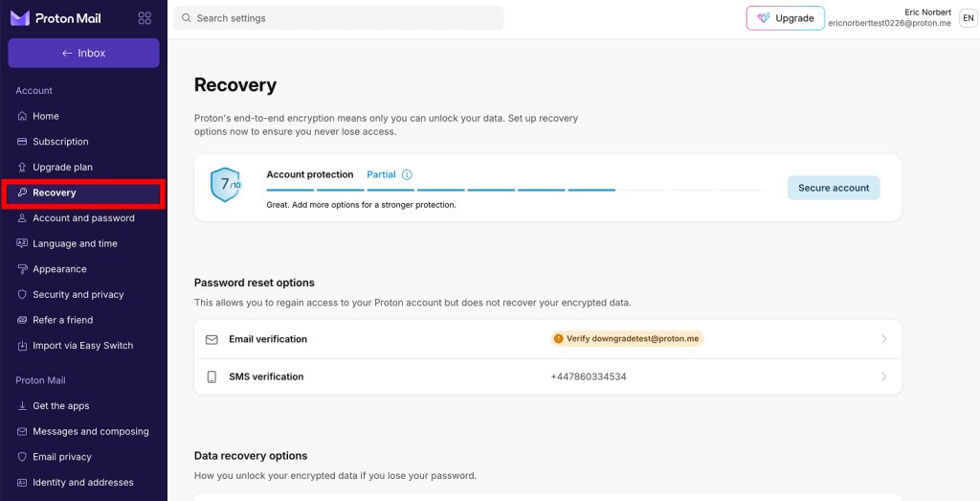Click the orange warning icon before Verify

tap(558, 339)
